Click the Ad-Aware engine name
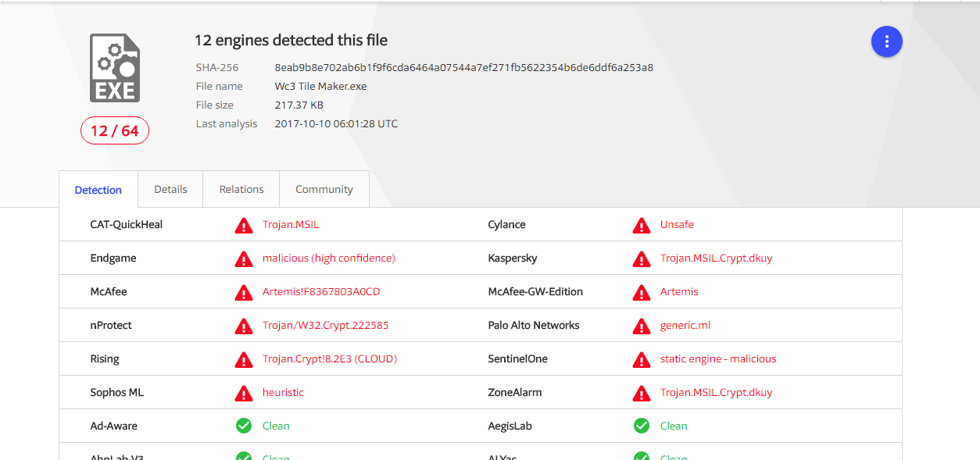 coord(116,426)
